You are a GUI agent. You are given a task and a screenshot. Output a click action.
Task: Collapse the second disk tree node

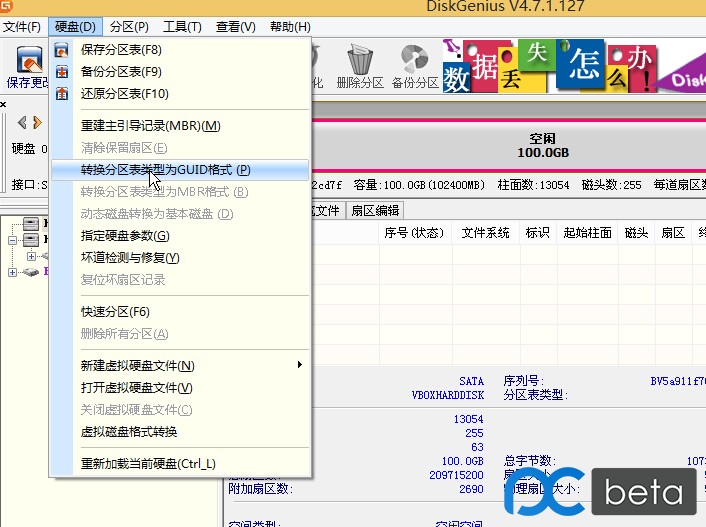[13, 240]
